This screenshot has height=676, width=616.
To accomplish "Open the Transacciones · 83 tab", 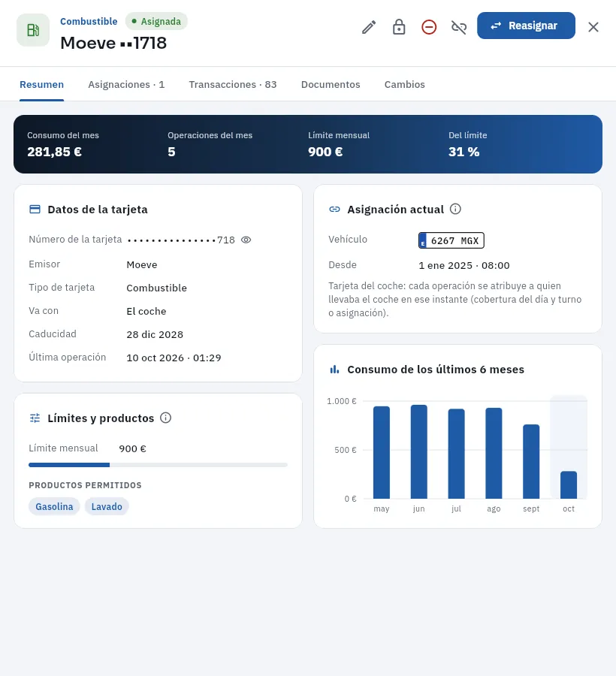I will coord(233,84).
